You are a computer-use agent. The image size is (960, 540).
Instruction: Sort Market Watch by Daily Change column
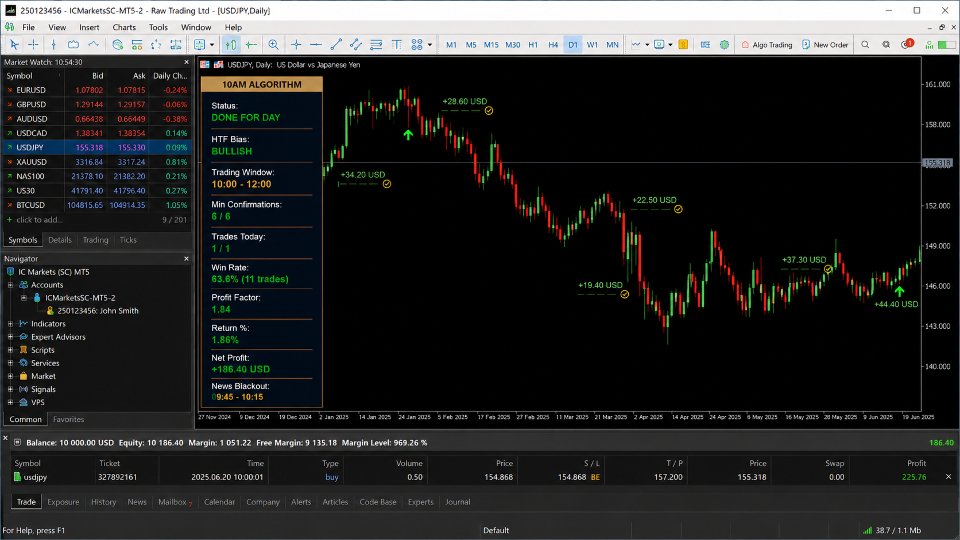point(170,76)
